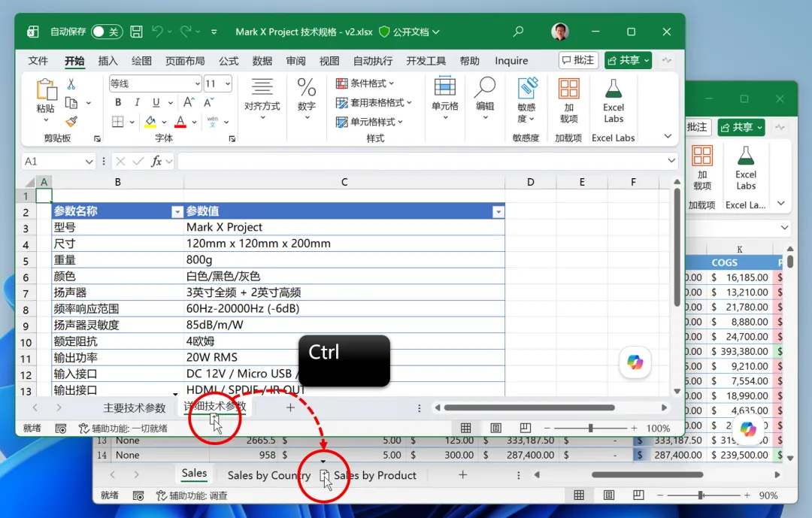The image size is (812, 518).
Task: Open the 参数名称 column filter arrow
Action: pyautogui.click(x=177, y=211)
